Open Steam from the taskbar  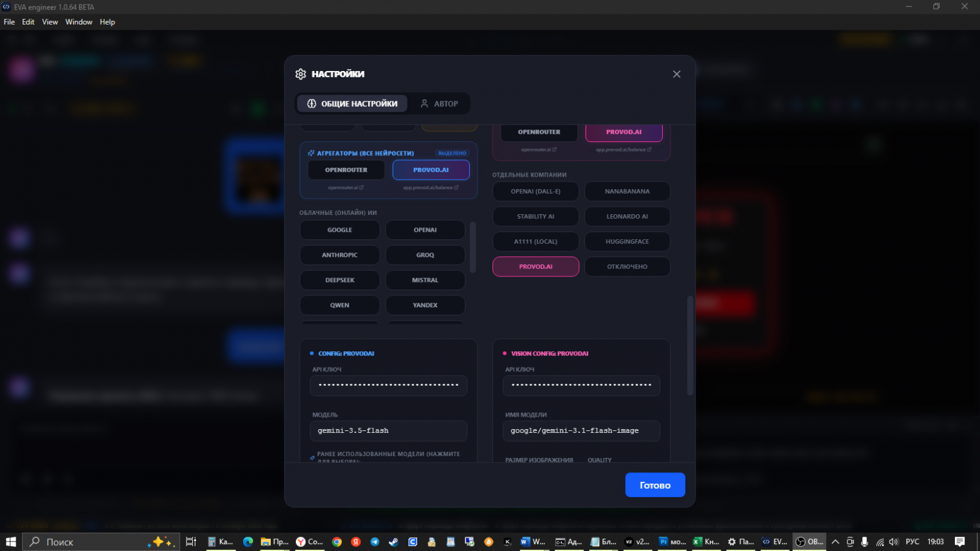click(x=394, y=542)
